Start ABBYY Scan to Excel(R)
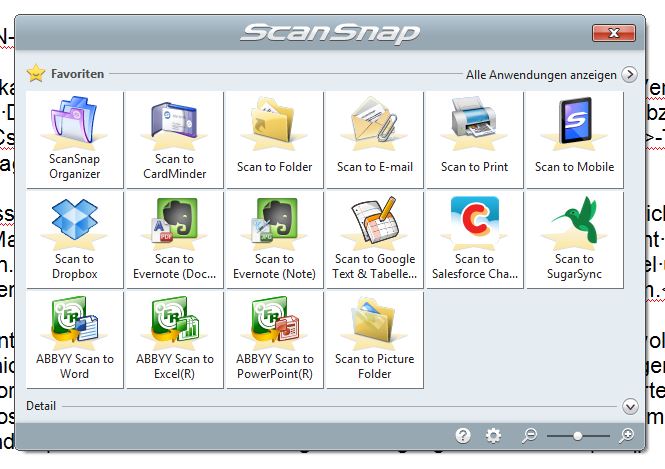 (x=175, y=340)
